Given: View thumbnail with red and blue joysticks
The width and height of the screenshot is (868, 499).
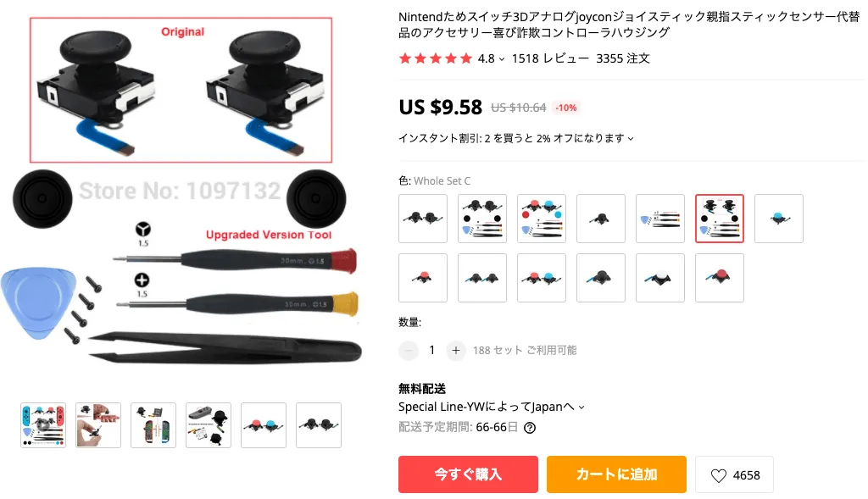Looking at the screenshot, I should [x=264, y=424].
